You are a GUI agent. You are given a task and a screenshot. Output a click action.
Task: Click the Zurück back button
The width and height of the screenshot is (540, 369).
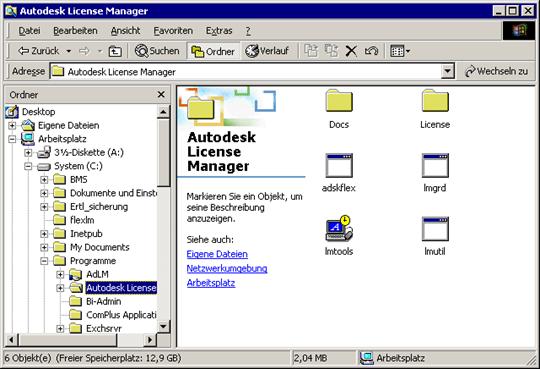[39, 51]
